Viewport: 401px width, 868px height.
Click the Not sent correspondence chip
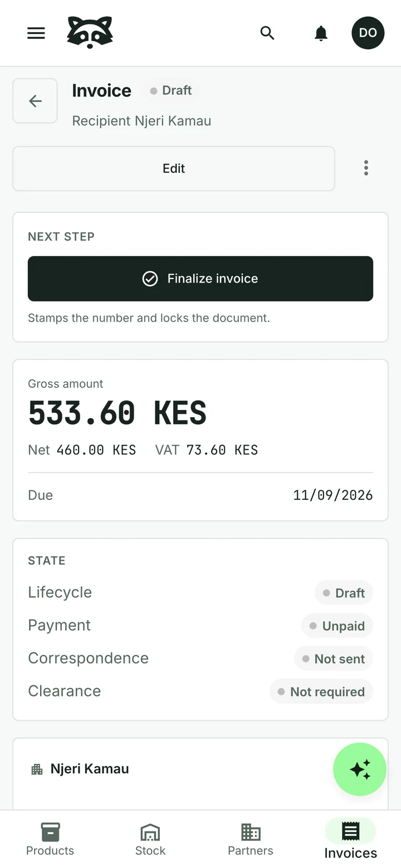click(333, 659)
